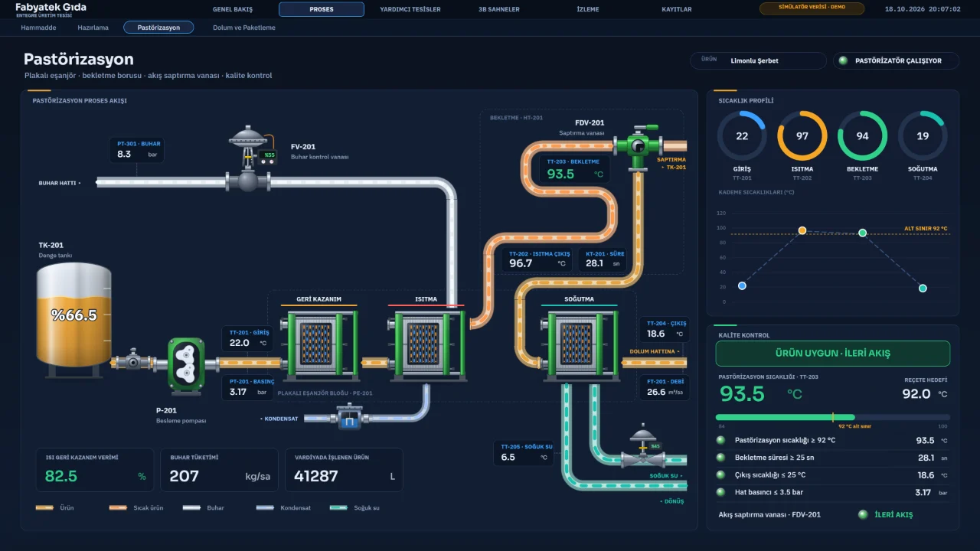Open the Genel Bakış menu
The height and width of the screenshot is (551, 980).
(233, 9)
